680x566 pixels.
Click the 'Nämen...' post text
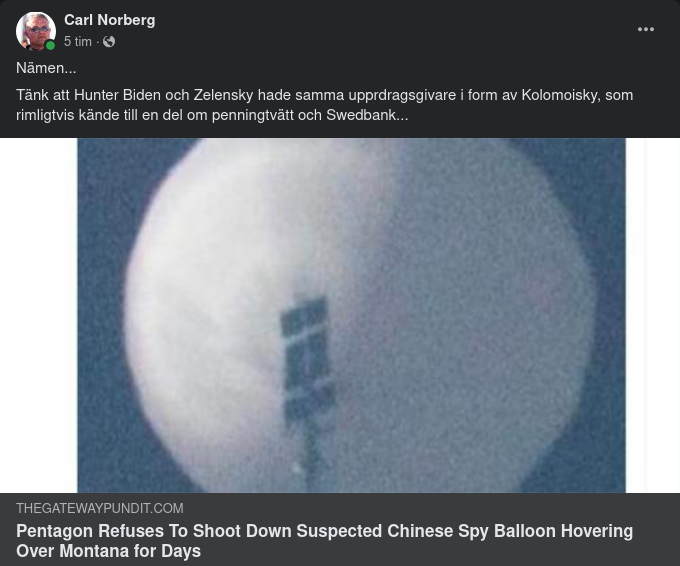click(x=46, y=68)
